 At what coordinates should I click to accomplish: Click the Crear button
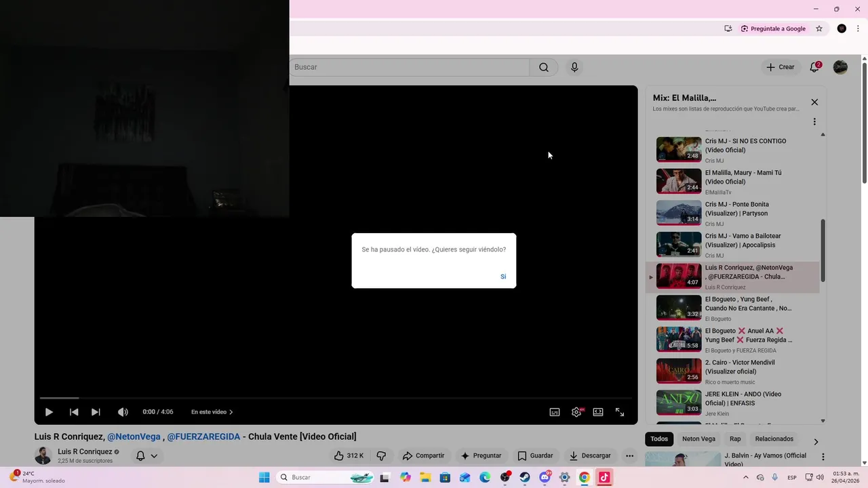(781, 67)
